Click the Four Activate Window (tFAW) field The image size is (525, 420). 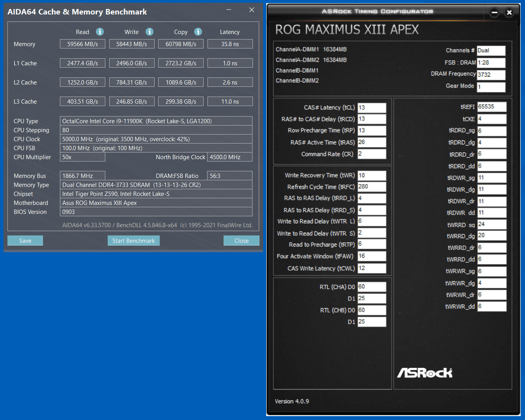[x=372, y=256]
